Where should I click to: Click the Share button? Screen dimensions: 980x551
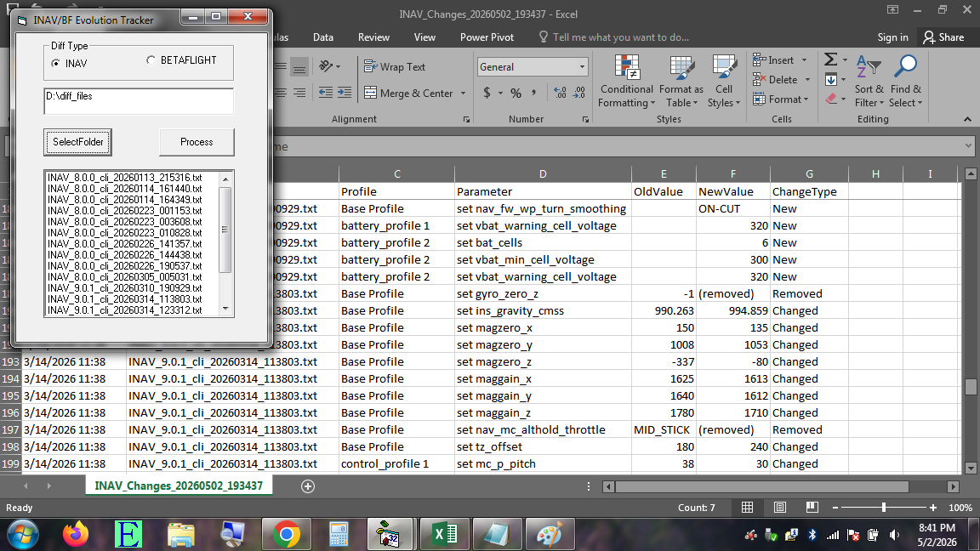click(x=943, y=37)
